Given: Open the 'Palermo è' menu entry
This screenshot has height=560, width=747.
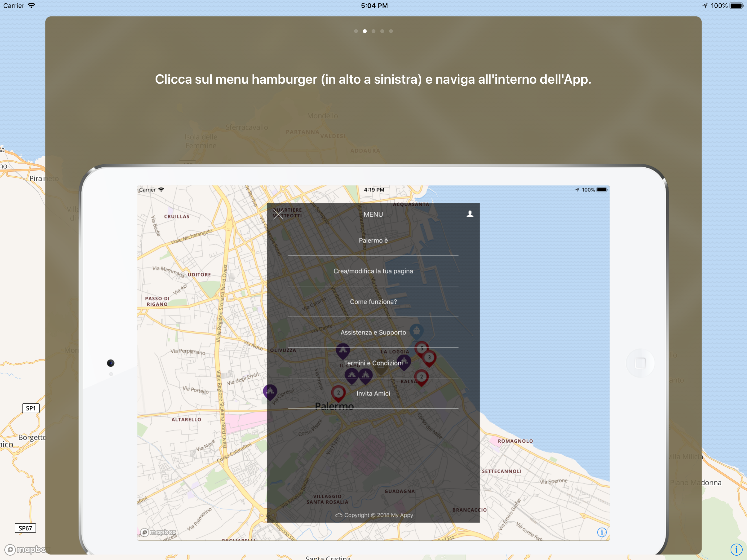Looking at the screenshot, I should tap(373, 240).
